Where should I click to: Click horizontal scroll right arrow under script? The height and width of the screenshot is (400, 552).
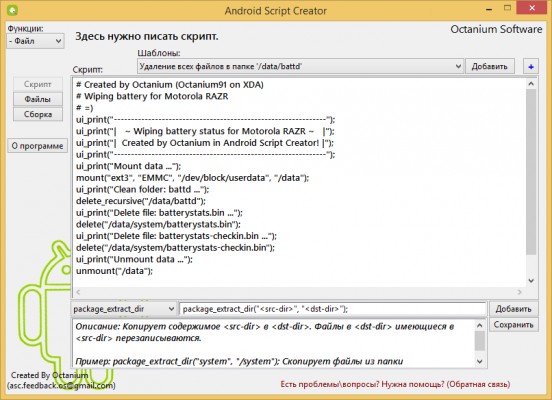point(519,292)
